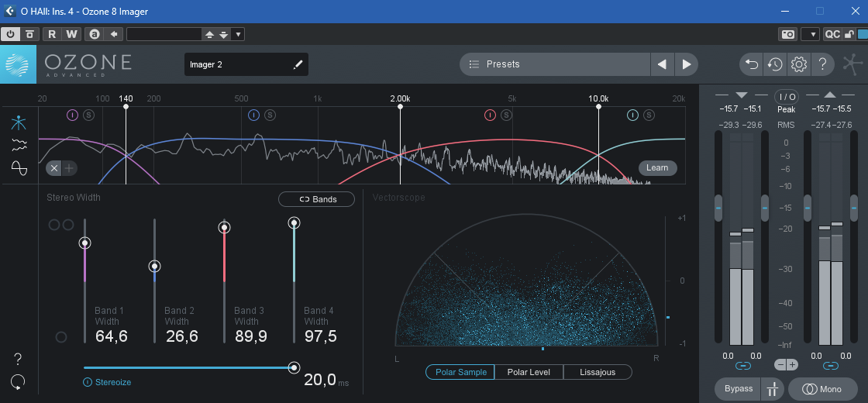This screenshot has height=403, width=868.
Task: Toggle the plugin power button
Action: coord(10,34)
